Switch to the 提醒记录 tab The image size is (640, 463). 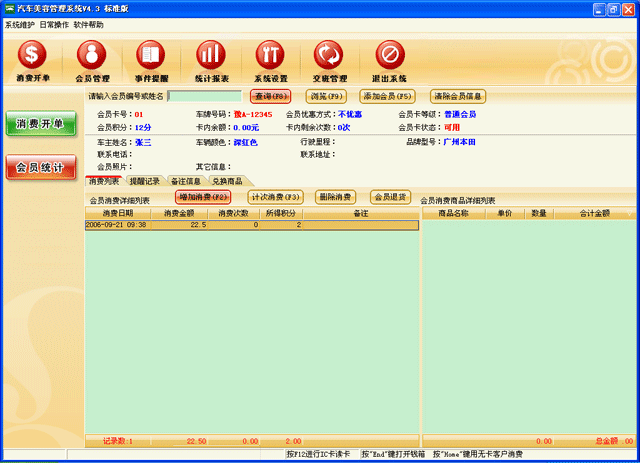pyautogui.click(x=144, y=181)
